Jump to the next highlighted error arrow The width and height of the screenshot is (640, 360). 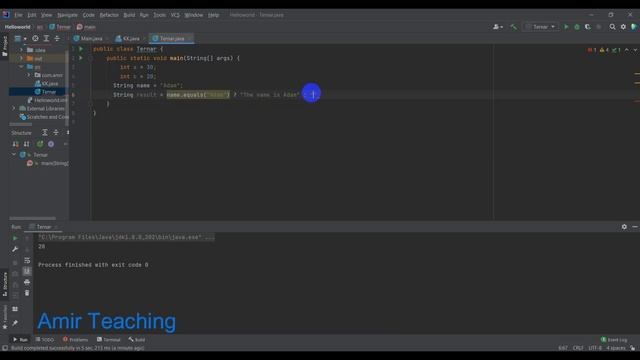(x=635, y=50)
